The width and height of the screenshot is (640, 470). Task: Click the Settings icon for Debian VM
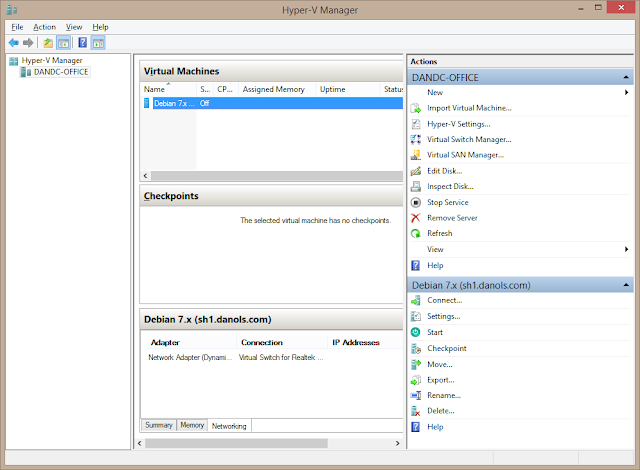[x=416, y=316]
